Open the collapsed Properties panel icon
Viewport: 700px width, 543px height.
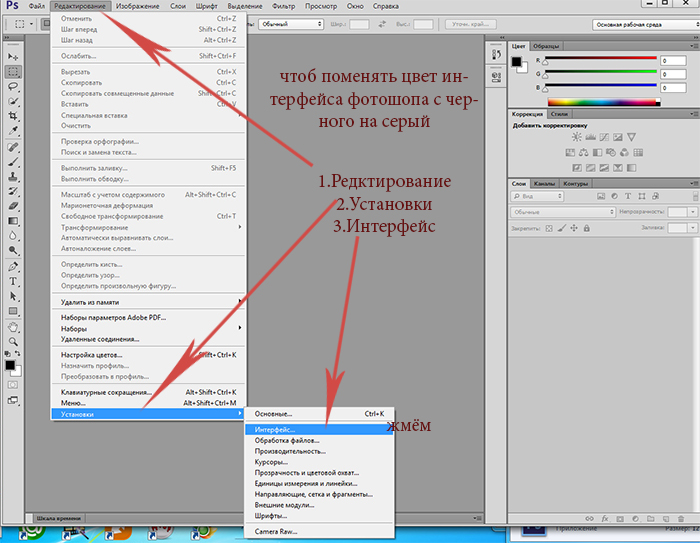[496, 77]
